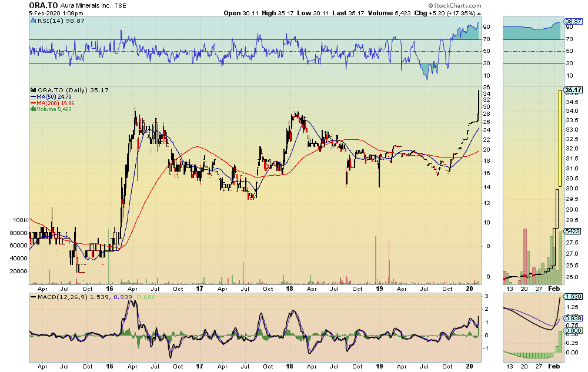Click the Open 30.11 quote value
The height and width of the screenshot is (372, 588).
[240, 13]
